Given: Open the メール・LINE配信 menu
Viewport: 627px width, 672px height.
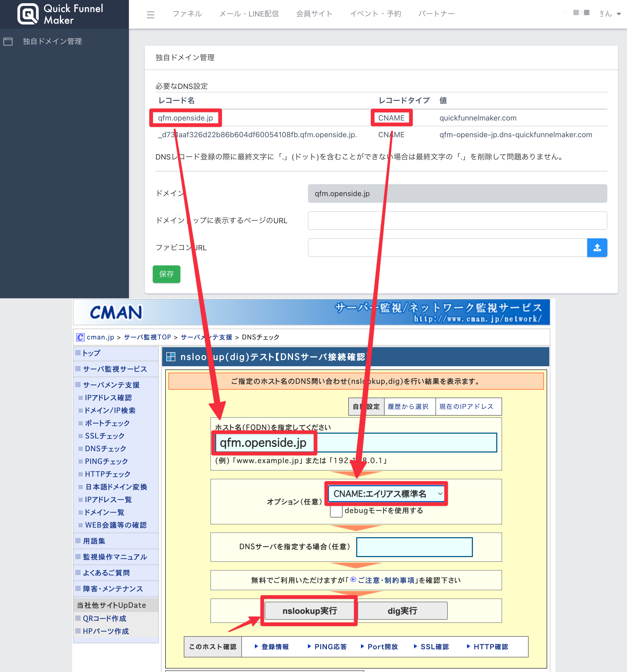Looking at the screenshot, I should click(249, 14).
